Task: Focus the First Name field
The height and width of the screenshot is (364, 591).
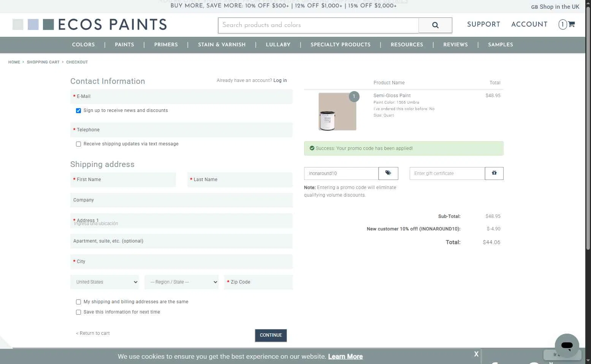Action: click(x=123, y=180)
